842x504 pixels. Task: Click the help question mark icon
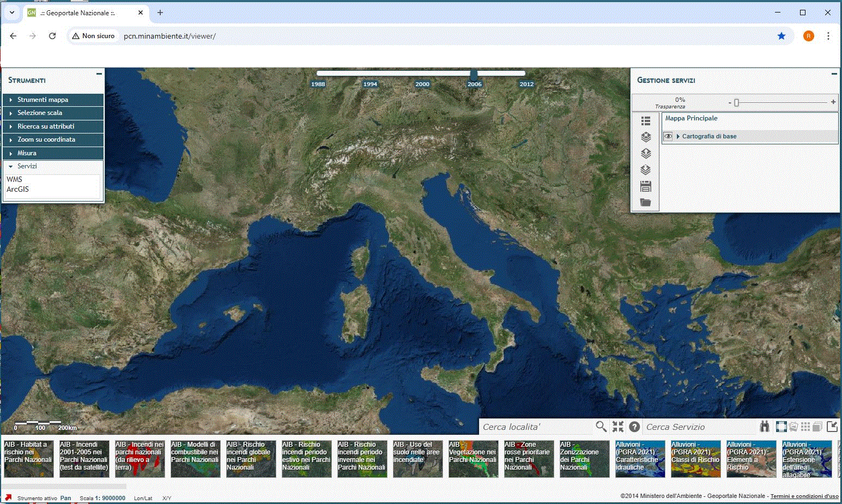coord(634,427)
